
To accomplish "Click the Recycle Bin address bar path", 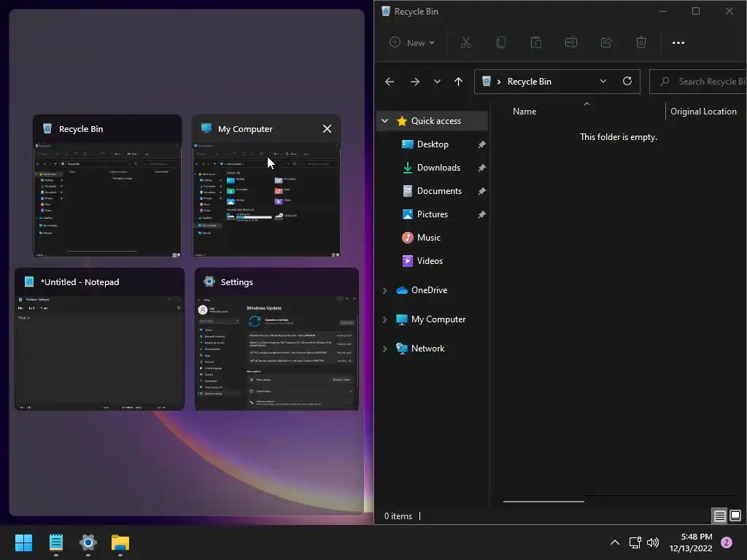I will (530, 82).
